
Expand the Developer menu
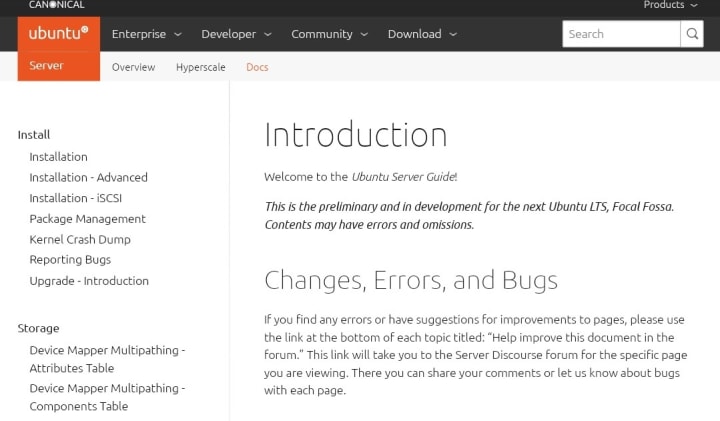[236, 34]
